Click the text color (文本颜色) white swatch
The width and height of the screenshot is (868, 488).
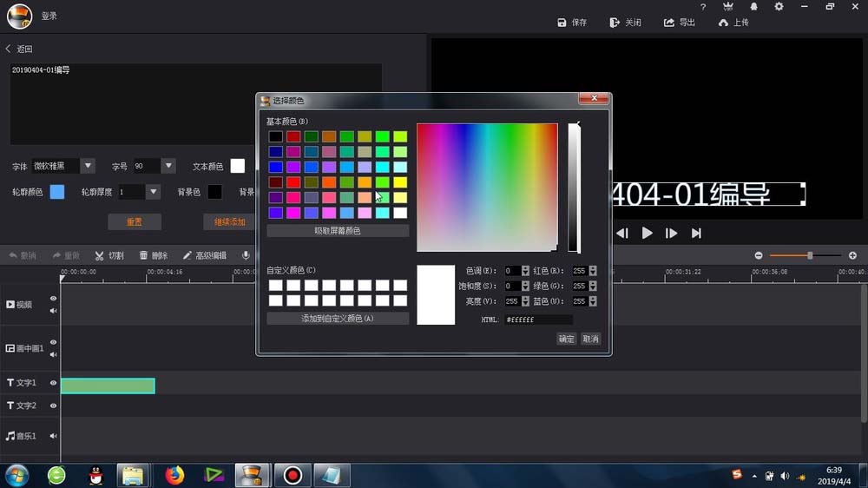pyautogui.click(x=238, y=166)
